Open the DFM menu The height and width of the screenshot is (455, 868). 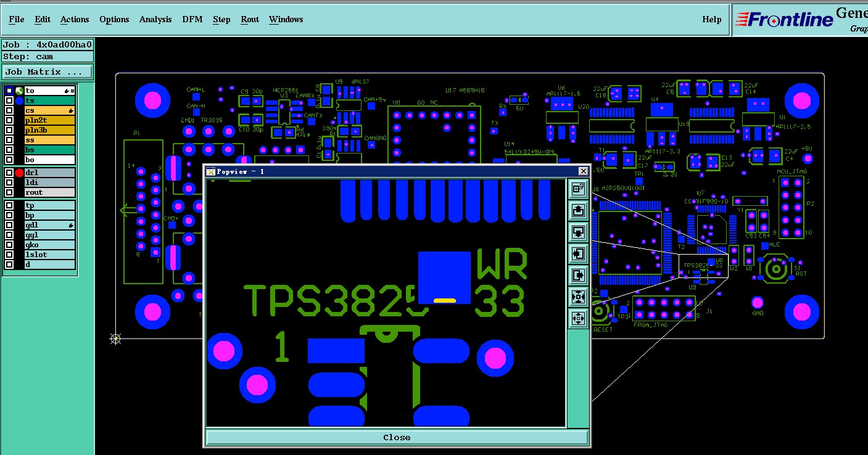click(192, 19)
